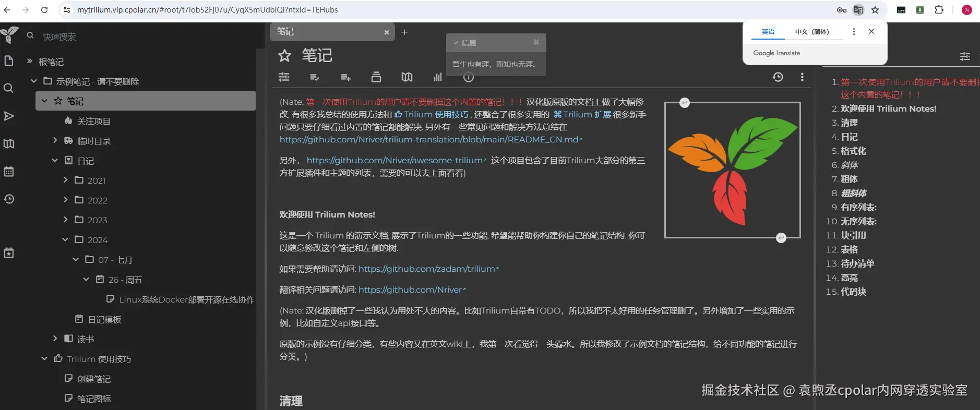Open the inherited attributes ribbon icon
Viewport: 980px width, 410px height.
point(345,77)
